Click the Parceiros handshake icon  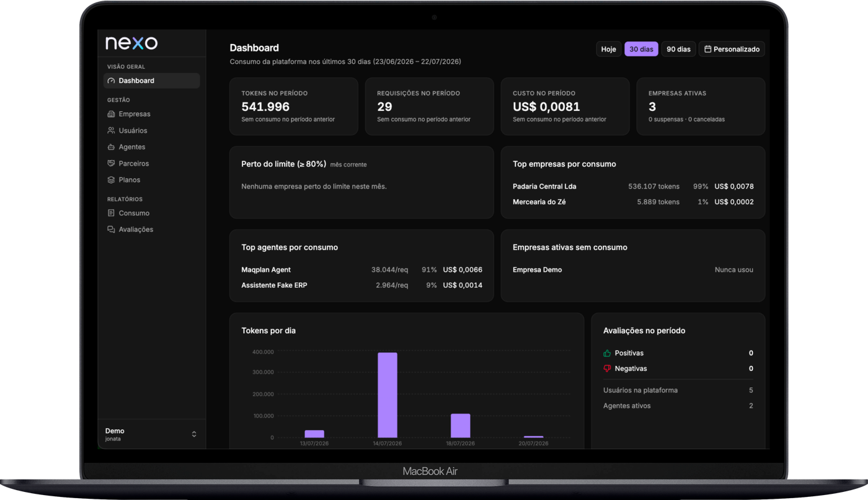click(111, 163)
